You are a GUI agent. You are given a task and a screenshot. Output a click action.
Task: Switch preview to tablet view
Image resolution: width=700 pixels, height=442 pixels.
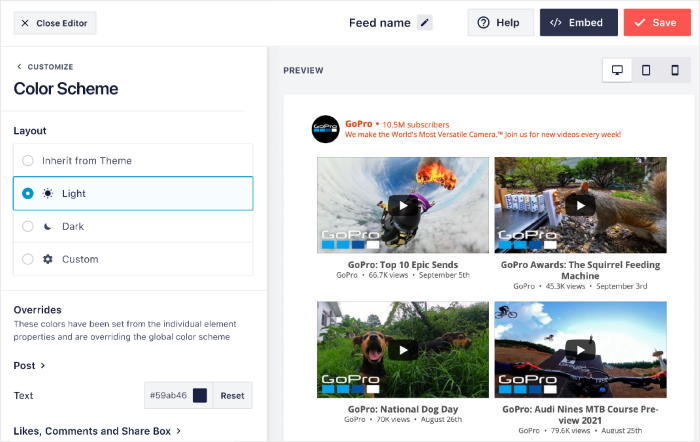point(646,70)
